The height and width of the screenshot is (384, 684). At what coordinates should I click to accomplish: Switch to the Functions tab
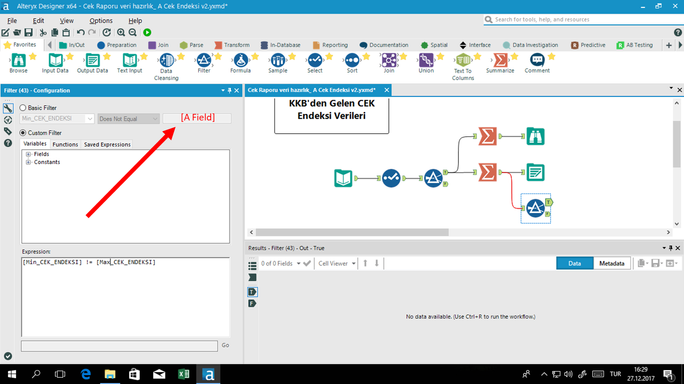coord(65,144)
